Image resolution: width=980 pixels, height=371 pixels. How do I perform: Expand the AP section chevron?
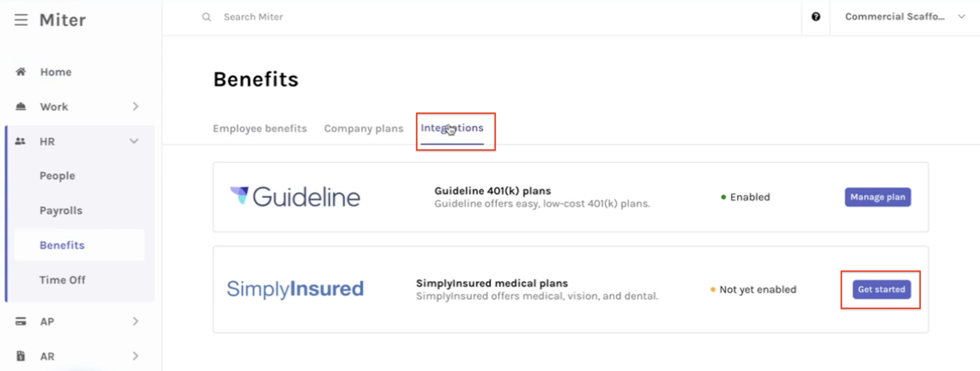(136, 321)
